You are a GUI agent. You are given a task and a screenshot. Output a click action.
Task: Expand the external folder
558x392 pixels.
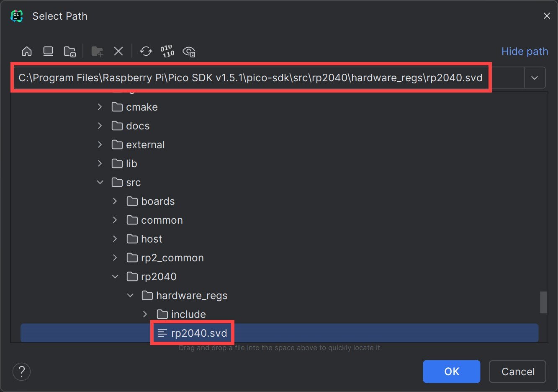[x=100, y=144]
